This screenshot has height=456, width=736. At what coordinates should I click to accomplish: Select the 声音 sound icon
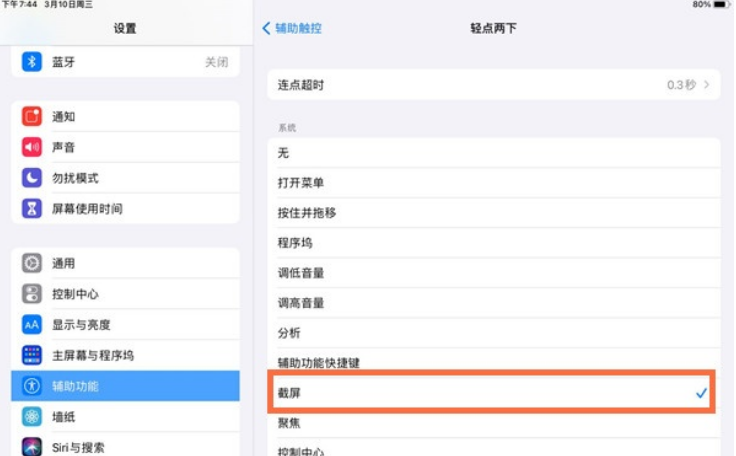tap(32, 147)
